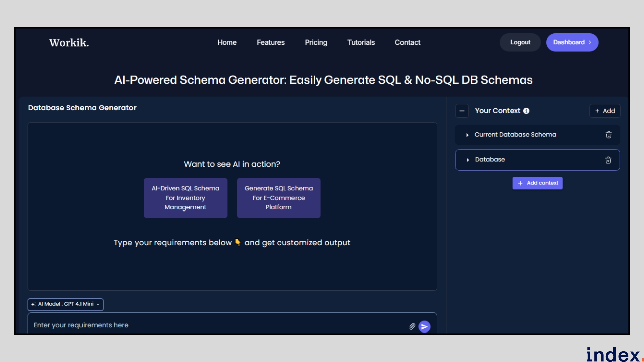
Task: Delete the Database context item
Action: (608, 160)
